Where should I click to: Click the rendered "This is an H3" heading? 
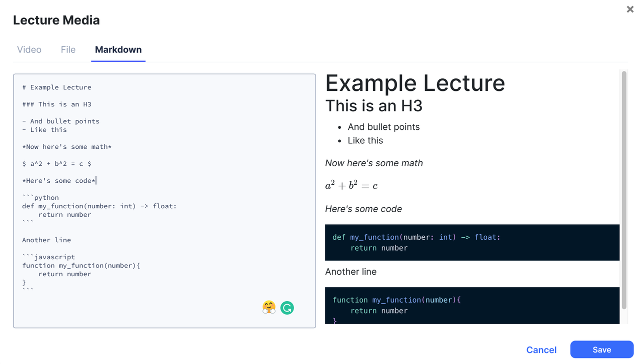[374, 106]
